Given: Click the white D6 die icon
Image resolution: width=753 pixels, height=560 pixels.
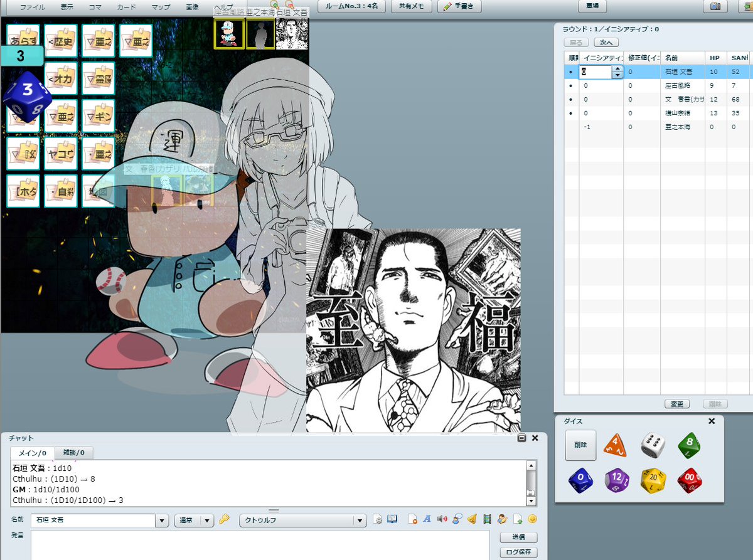Looking at the screenshot, I should 653,445.
